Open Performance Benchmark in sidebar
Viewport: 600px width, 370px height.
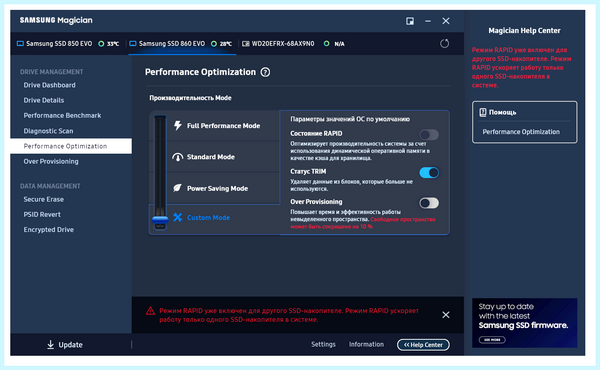coord(62,116)
